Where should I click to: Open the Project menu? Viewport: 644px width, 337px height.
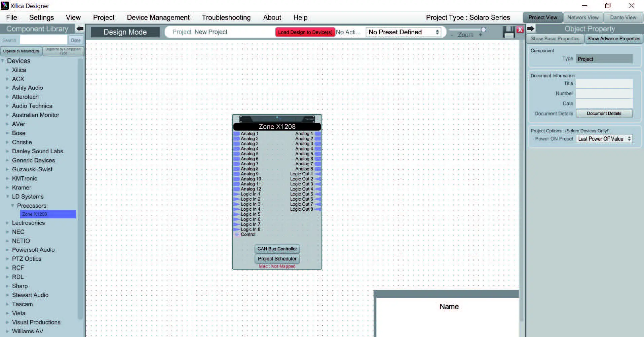pyautogui.click(x=104, y=17)
